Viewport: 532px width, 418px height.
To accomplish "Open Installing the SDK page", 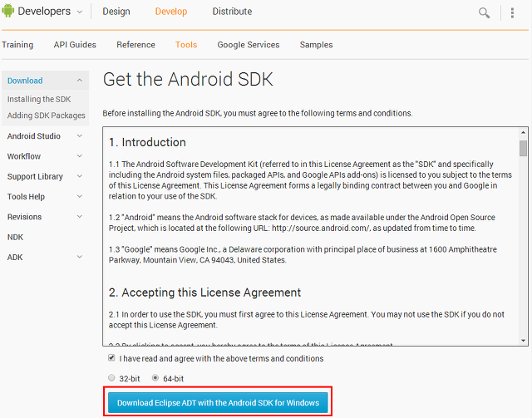I will pyautogui.click(x=39, y=99).
